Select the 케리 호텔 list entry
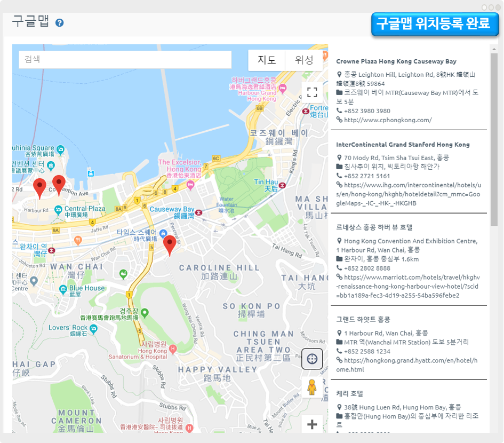 [349, 394]
